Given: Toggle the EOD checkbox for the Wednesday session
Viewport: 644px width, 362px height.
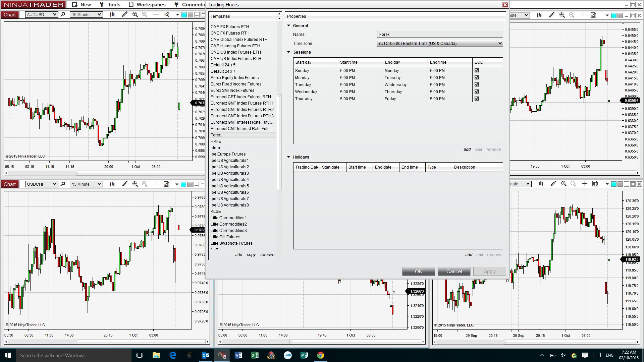Looking at the screenshot, I should click(477, 92).
